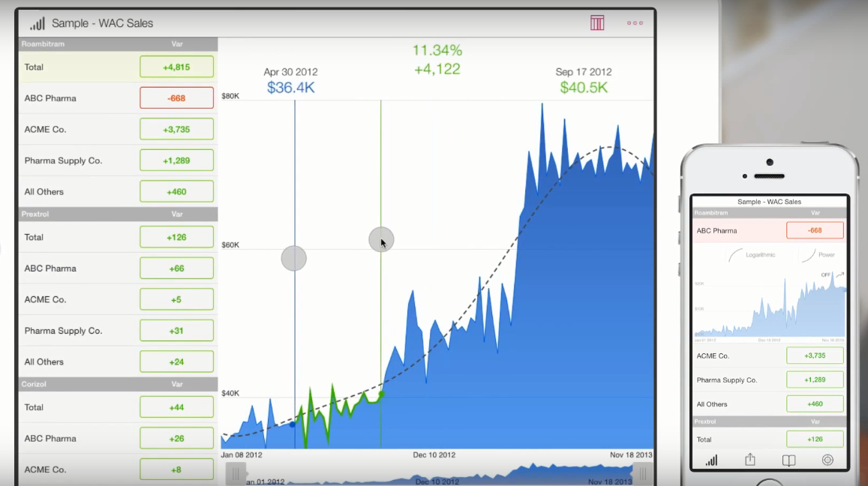
Task: Click the $80K axis label
Action: tap(230, 96)
